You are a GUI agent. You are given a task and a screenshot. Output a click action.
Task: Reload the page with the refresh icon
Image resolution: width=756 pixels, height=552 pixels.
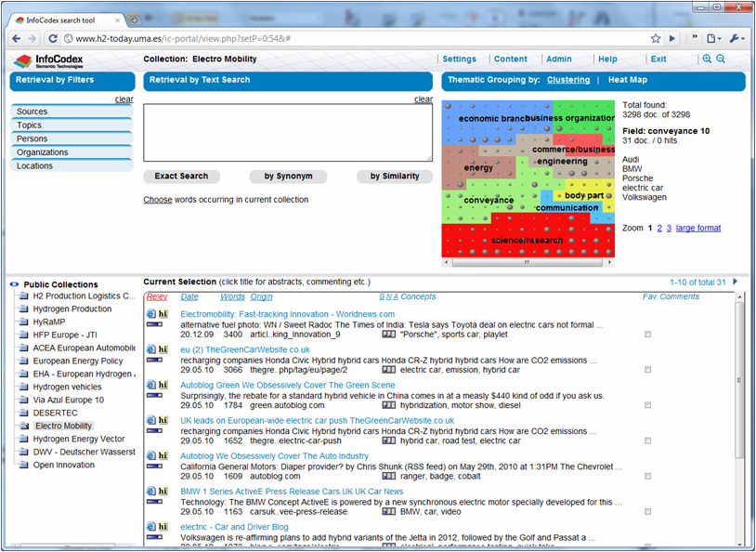click(53, 39)
